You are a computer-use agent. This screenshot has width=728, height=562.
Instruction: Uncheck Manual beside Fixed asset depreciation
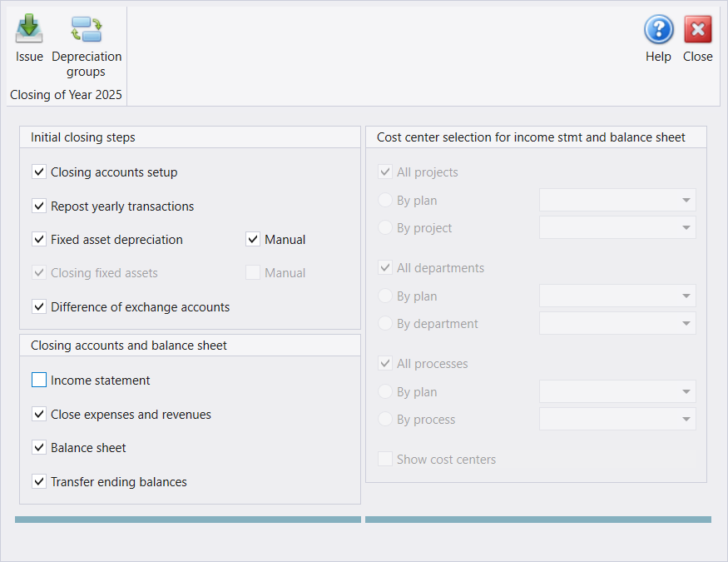[x=253, y=239]
